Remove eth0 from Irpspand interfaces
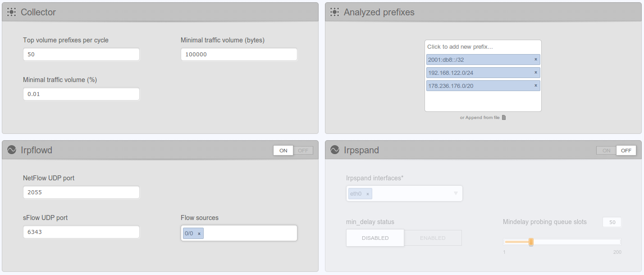The height and width of the screenshot is (275, 644). tap(367, 194)
